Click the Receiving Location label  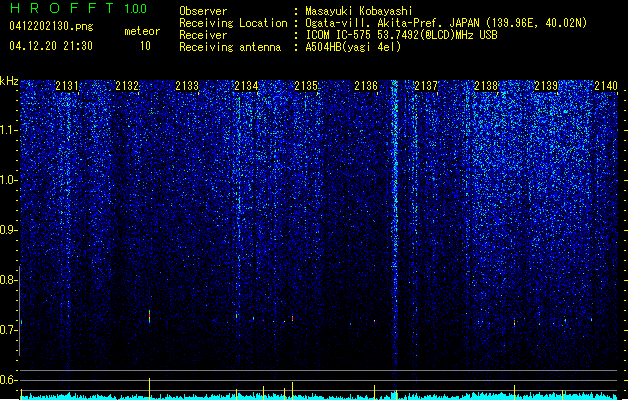233,23
